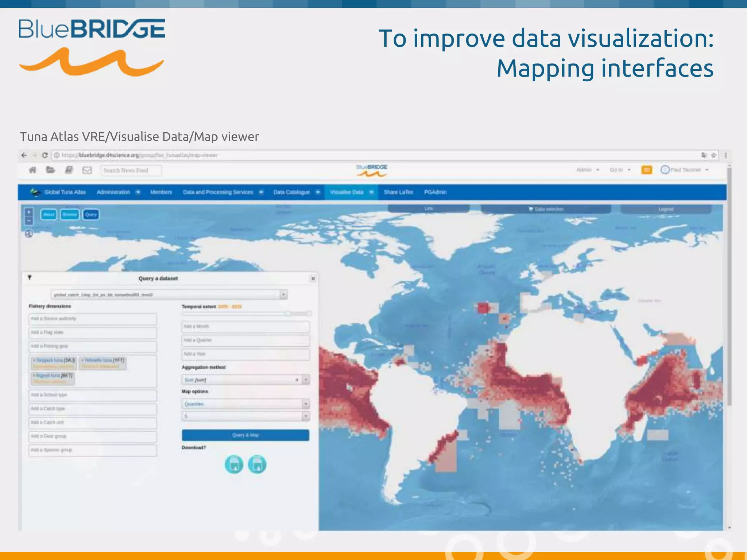Click the Add a Source authority field
747x560 pixels.
93,319
